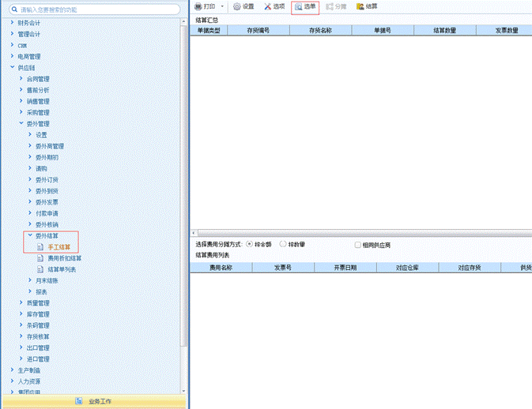Switch to the 业务工作 bottom tab
The image size is (532, 409).
93,402
